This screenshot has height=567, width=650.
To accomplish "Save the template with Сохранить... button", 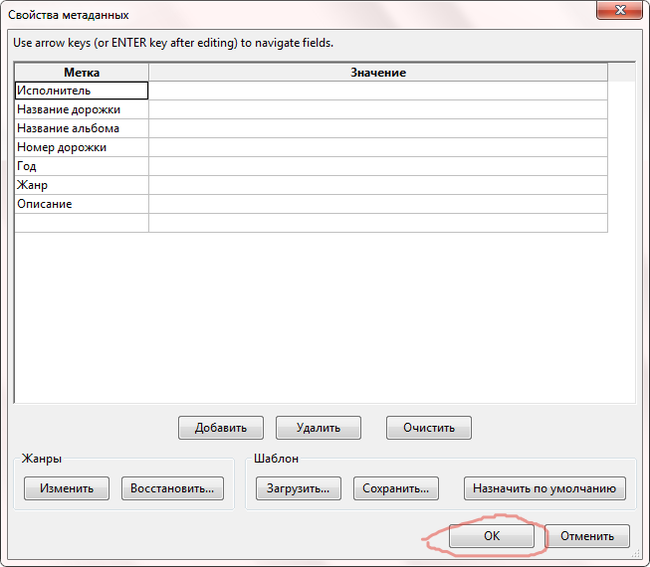I will tap(397, 488).
